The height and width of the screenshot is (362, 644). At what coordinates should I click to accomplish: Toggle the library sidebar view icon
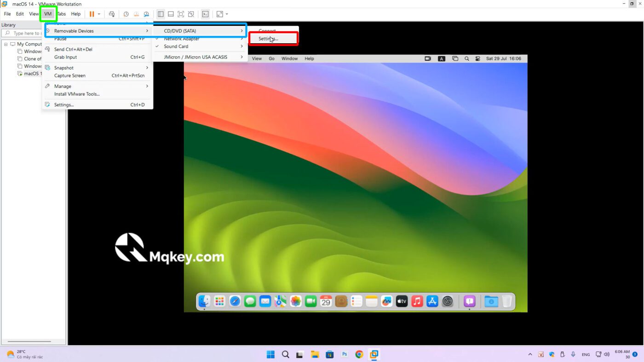point(161,14)
